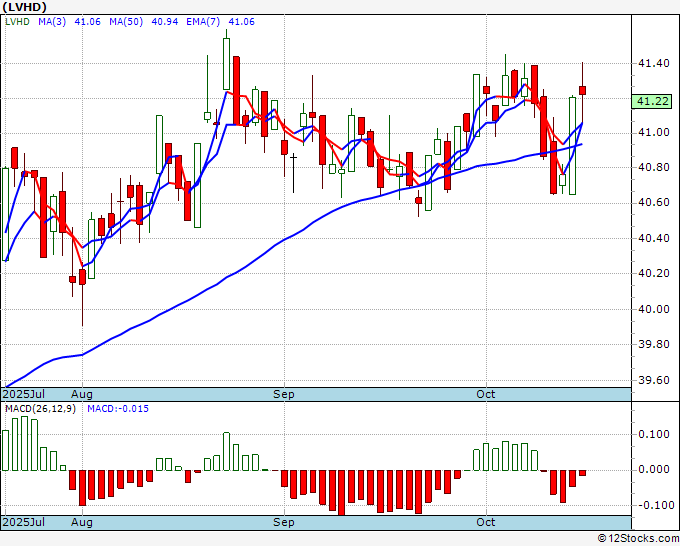Click the 41.06 value beside MA(3)

pyautogui.click(x=87, y=22)
